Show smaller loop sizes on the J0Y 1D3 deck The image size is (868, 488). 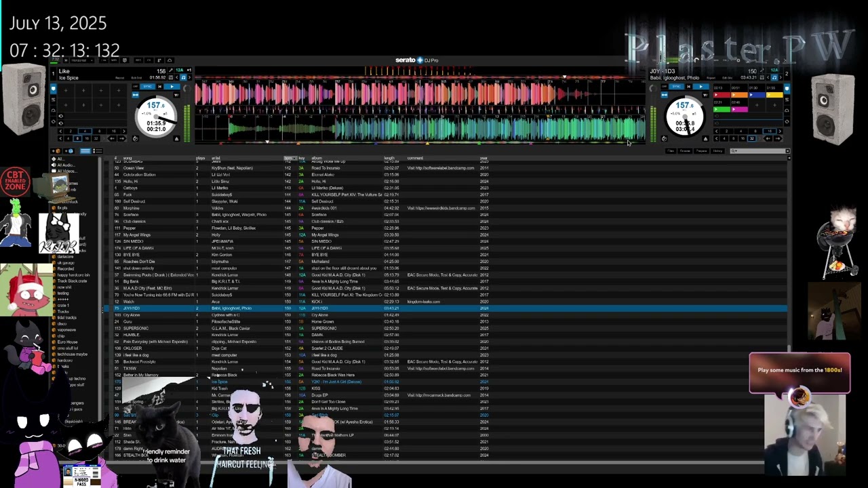pyautogui.click(x=716, y=131)
